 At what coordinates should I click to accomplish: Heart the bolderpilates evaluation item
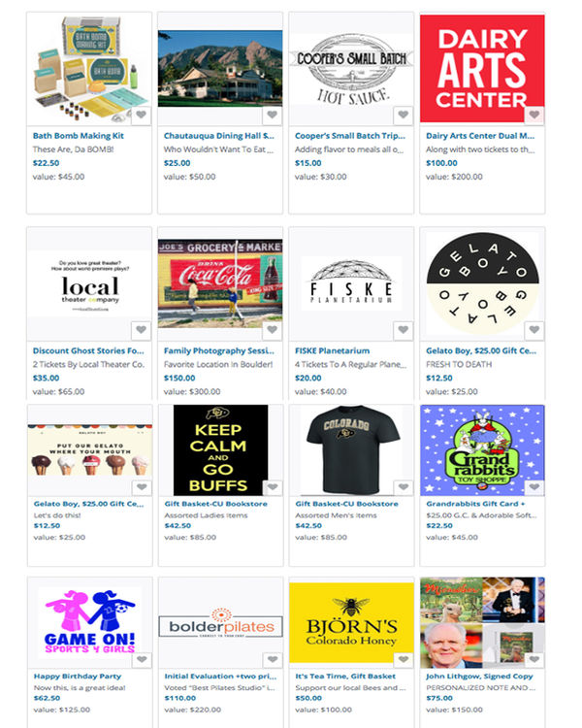273,659
